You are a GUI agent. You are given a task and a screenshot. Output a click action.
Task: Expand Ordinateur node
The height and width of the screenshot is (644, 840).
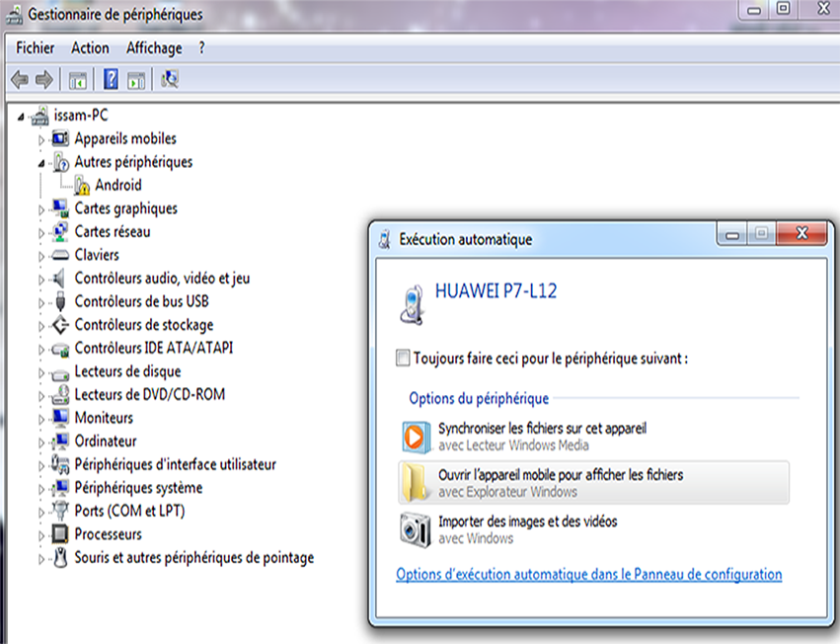pos(41,443)
